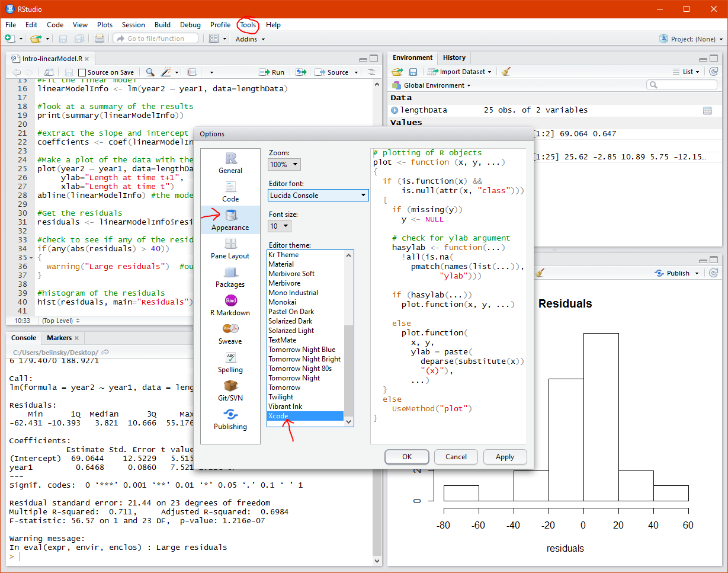
Task: Select the Solarized Dark editor theme
Action: pyautogui.click(x=290, y=321)
